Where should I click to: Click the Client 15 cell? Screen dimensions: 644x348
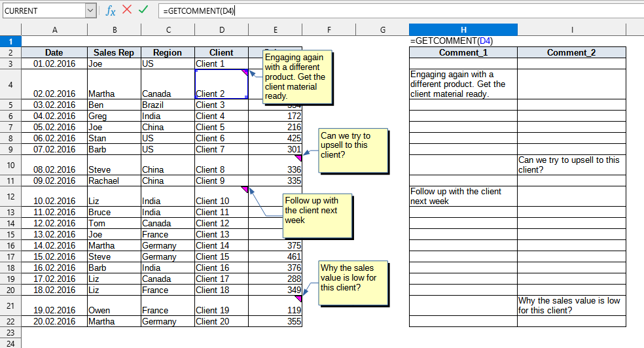(221, 256)
